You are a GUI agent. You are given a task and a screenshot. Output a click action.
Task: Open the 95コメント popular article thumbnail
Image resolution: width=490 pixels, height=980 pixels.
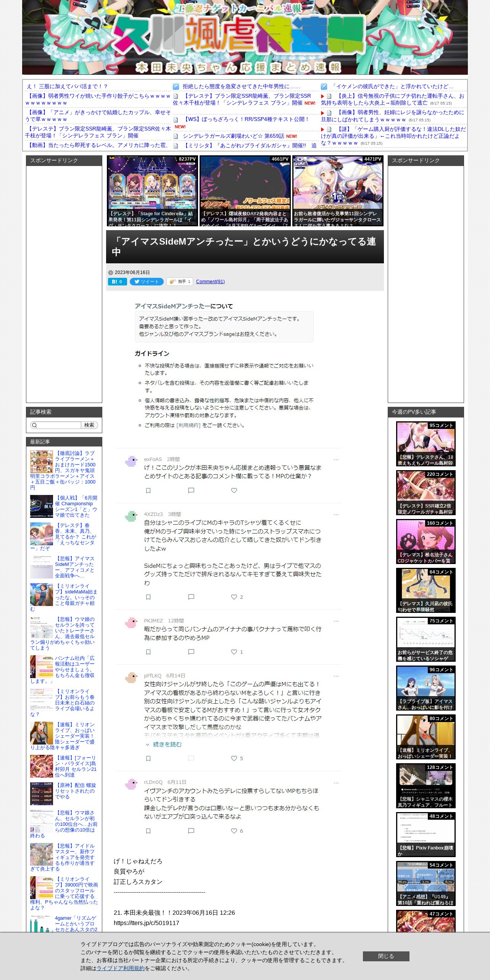click(426, 444)
